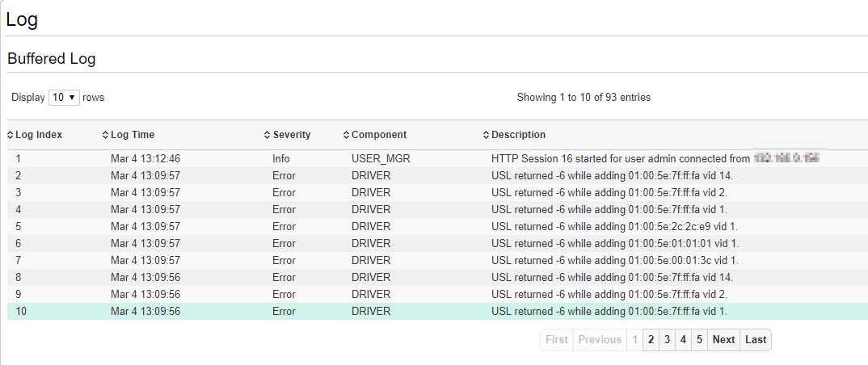868x365 pixels.
Task: Sort by Log Time column arrows
Action: pyautogui.click(x=106, y=135)
